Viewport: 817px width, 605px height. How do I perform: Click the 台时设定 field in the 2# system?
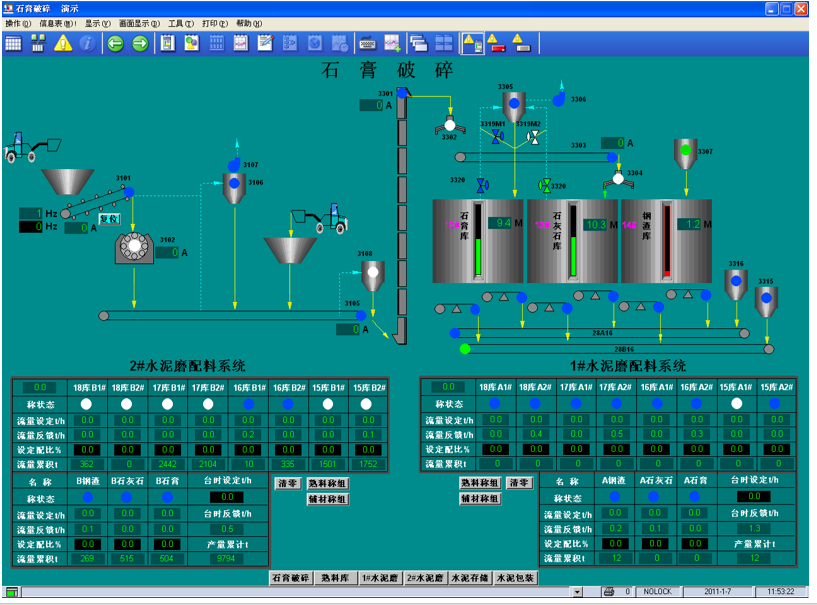(x=227, y=497)
